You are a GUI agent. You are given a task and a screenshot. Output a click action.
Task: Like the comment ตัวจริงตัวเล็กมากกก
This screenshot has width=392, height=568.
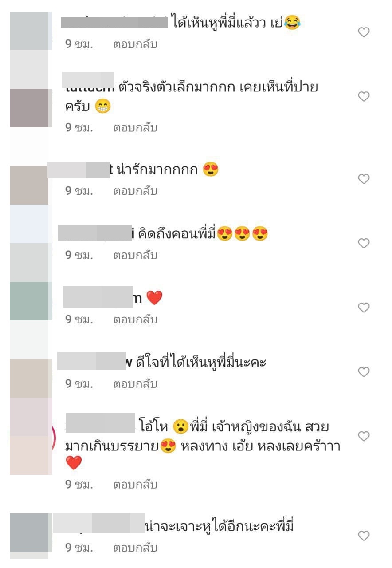[x=364, y=96]
